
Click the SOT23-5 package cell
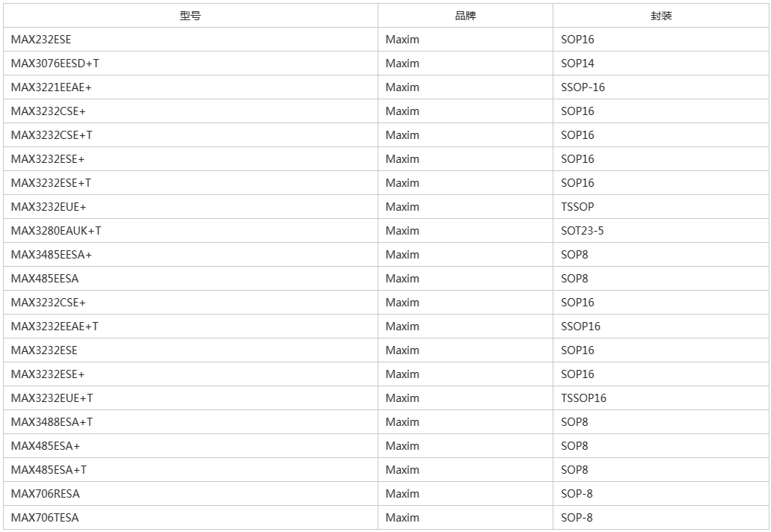[x=661, y=231]
